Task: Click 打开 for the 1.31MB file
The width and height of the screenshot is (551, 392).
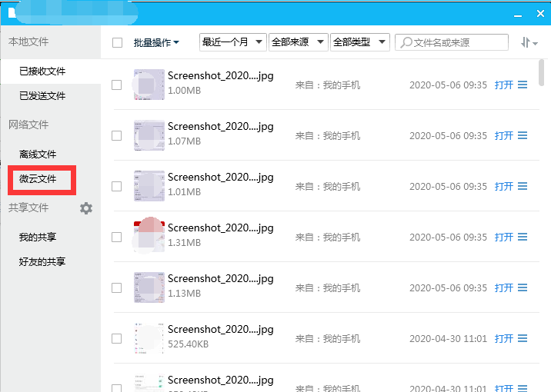Action: pyautogui.click(x=504, y=238)
